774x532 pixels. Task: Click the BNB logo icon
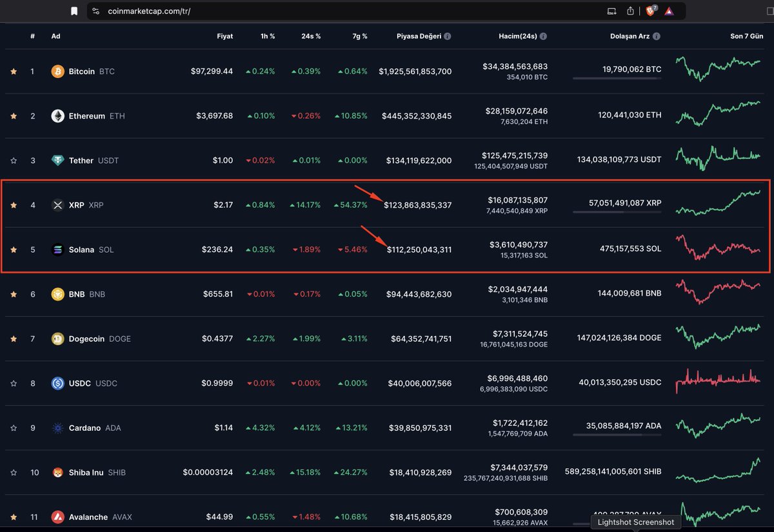(x=58, y=294)
